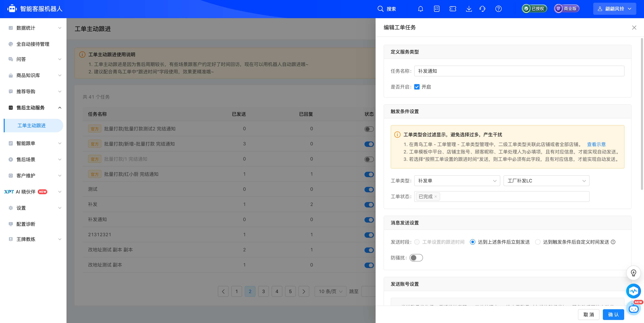Image resolution: width=644 pixels, height=323 pixels.
Task: Click the 数据统计 sidebar icon
Action: tap(11, 28)
